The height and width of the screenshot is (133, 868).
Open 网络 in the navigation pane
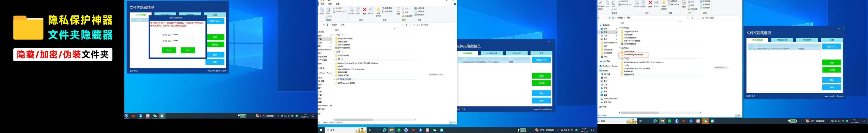pos(604,107)
